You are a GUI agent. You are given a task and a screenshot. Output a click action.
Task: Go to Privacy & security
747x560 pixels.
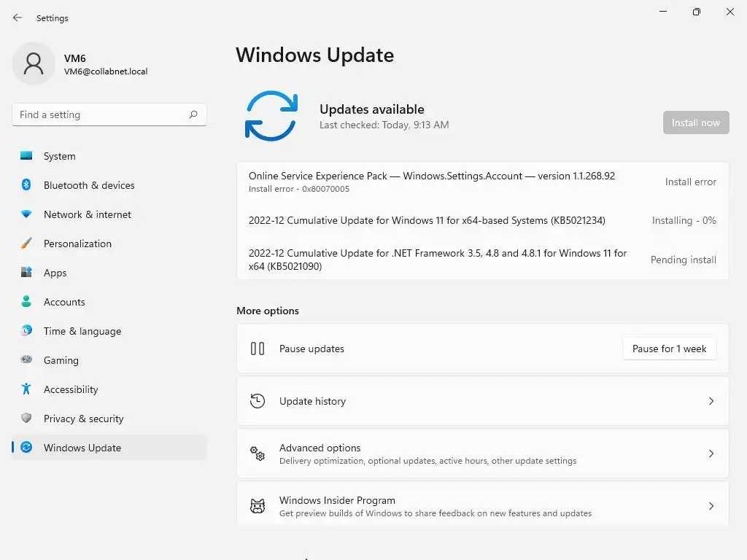pos(109,419)
